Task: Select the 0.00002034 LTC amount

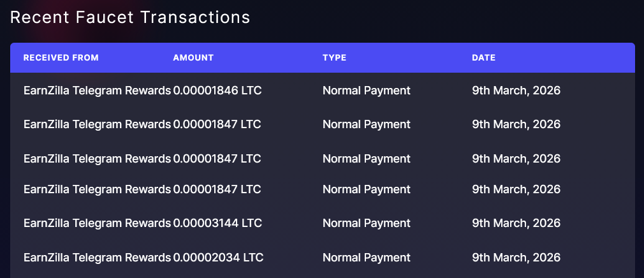Action: click(x=218, y=258)
